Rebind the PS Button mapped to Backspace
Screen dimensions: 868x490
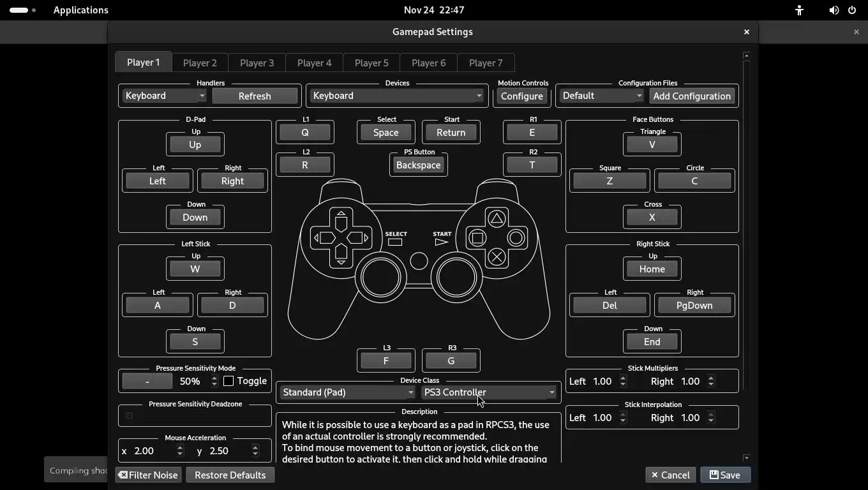click(x=418, y=165)
